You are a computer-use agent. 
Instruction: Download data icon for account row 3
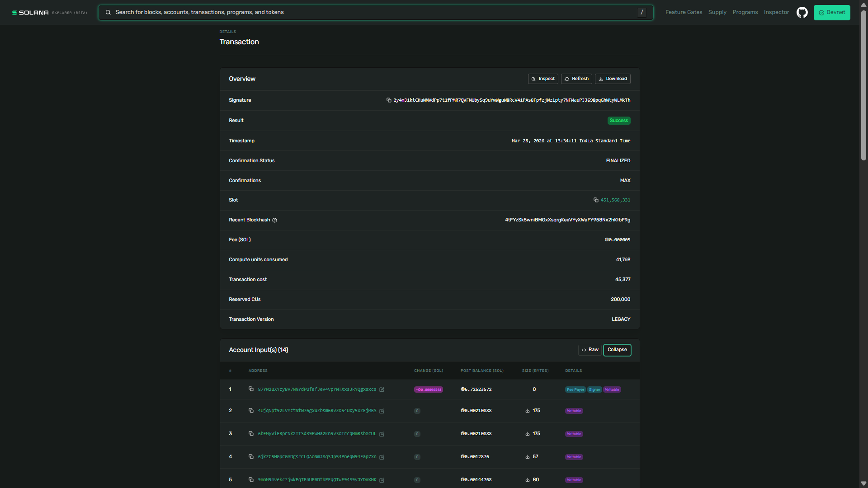point(528,434)
